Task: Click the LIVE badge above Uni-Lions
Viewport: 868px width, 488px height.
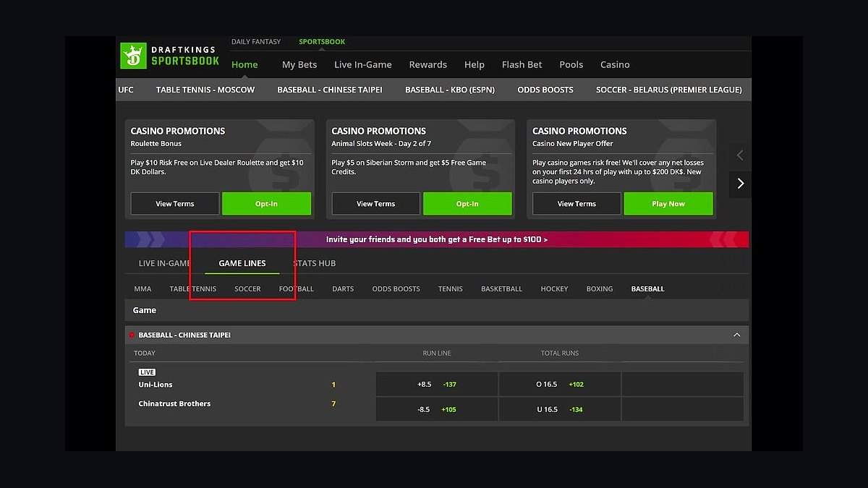Action: (147, 372)
